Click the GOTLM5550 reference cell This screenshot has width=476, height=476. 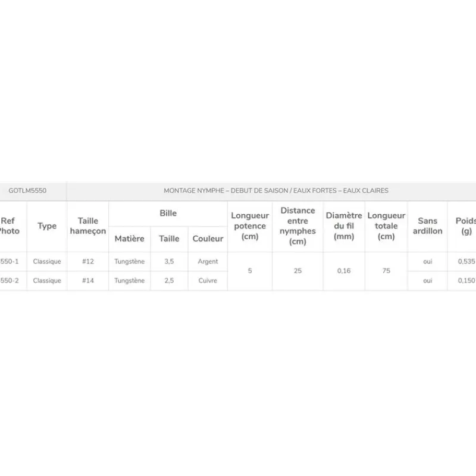coord(27,190)
